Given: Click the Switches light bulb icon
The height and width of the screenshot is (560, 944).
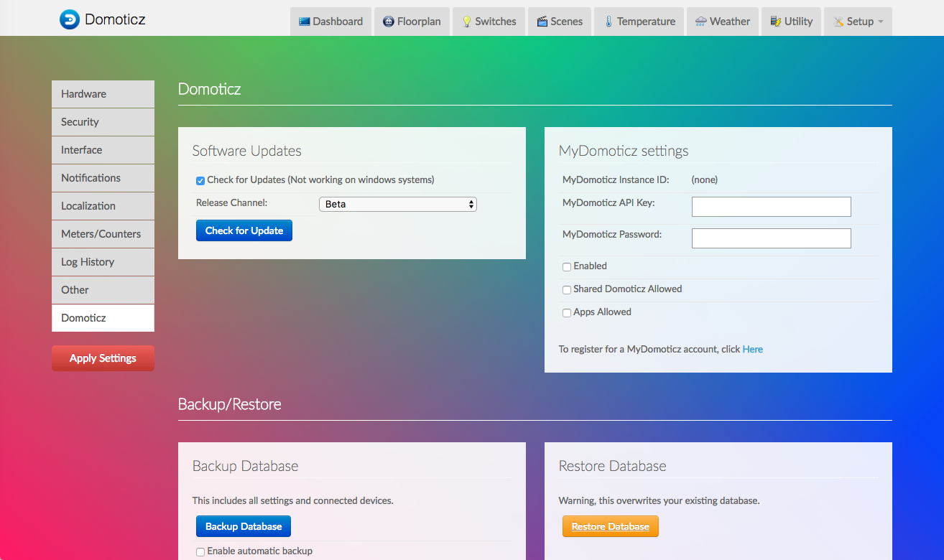Looking at the screenshot, I should tap(466, 22).
